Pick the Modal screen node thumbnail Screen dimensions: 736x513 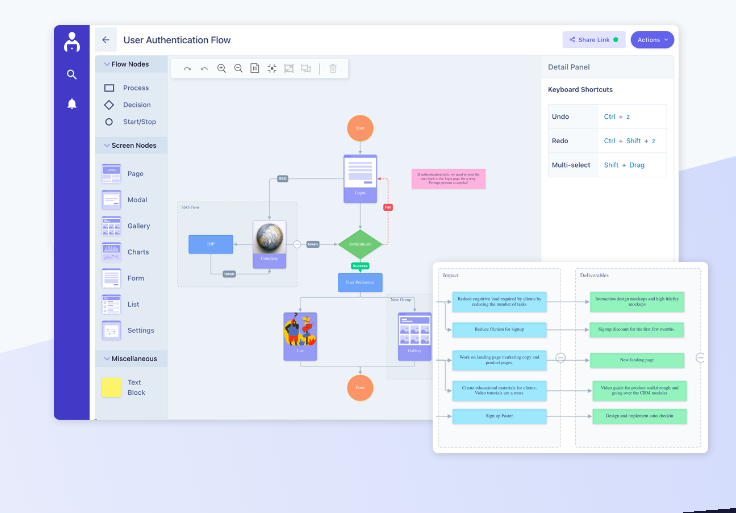point(111,200)
